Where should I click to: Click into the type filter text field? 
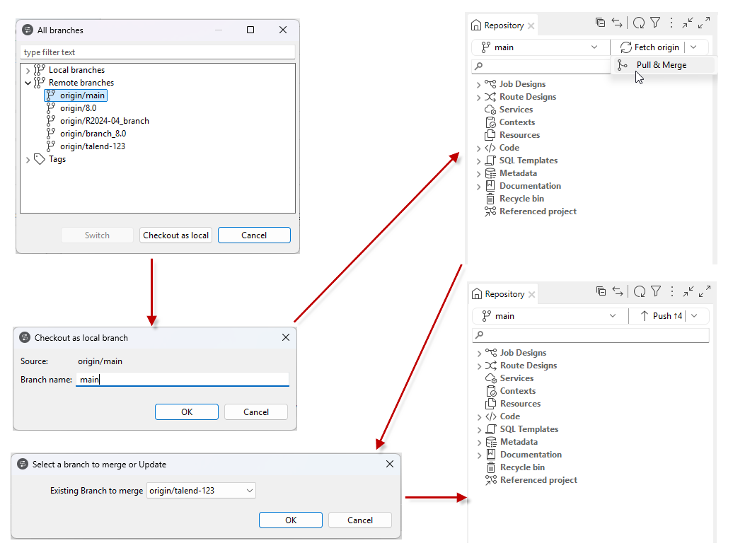158,52
